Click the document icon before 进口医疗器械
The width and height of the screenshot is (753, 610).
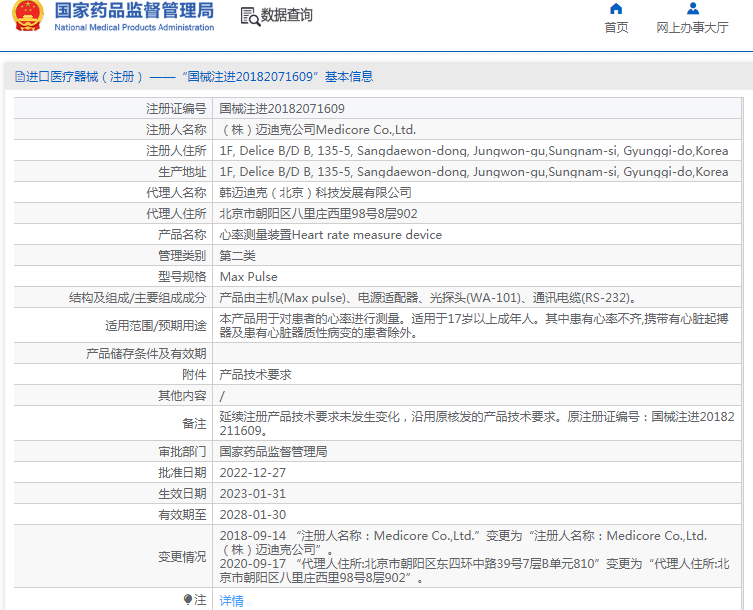(x=19, y=77)
